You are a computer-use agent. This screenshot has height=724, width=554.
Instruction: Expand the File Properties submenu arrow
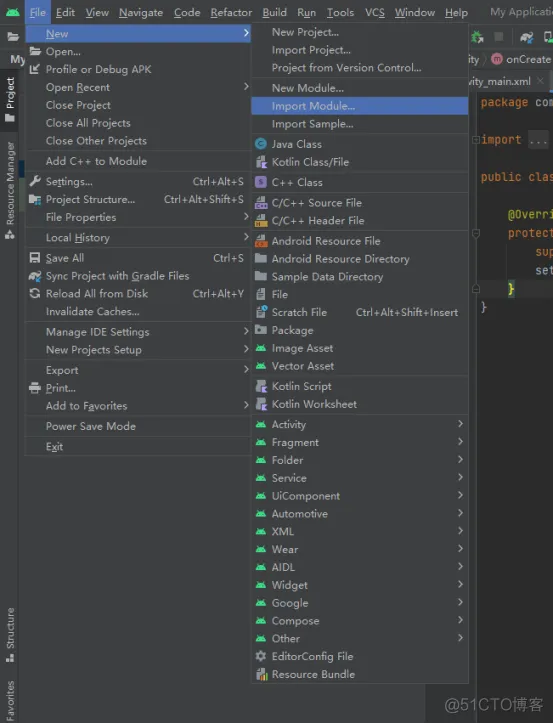(x=246, y=217)
